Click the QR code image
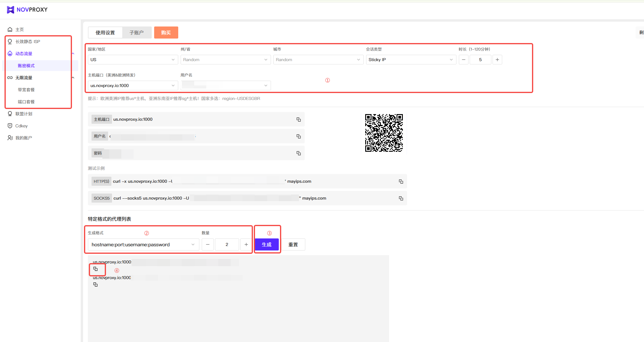This screenshot has width=644, height=342. (384, 133)
